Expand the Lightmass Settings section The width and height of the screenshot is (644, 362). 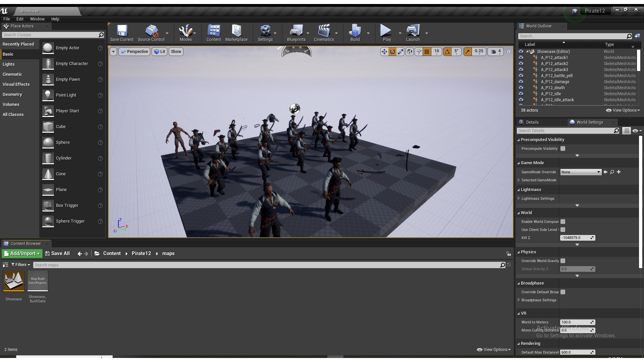[519, 198]
